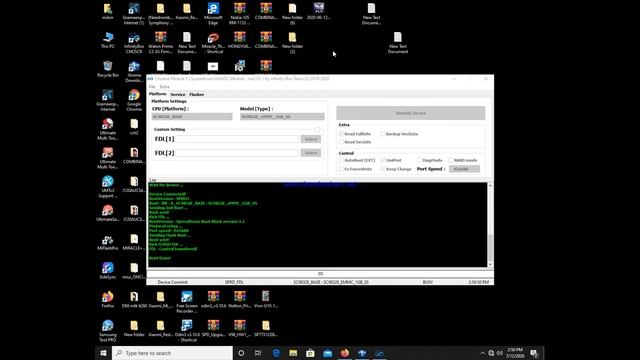This screenshot has width=640, height=360.
Task: Click the log scrollbar down arrow
Action: point(490,264)
